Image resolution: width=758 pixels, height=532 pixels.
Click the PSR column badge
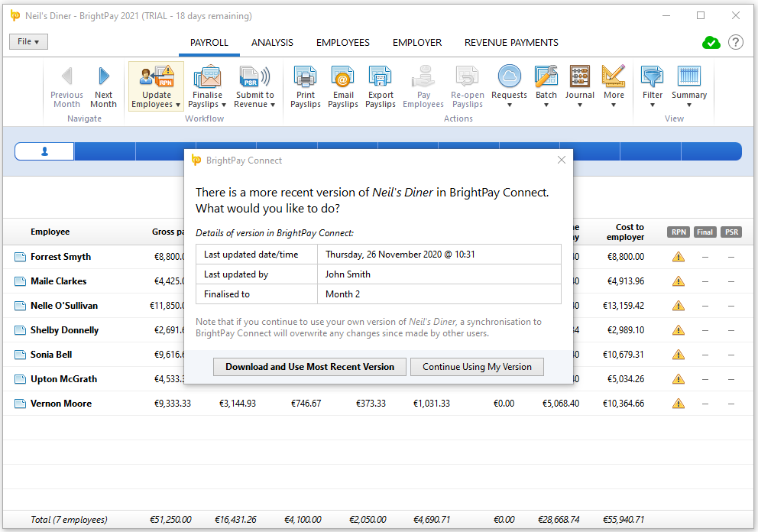[x=731, y=232]
